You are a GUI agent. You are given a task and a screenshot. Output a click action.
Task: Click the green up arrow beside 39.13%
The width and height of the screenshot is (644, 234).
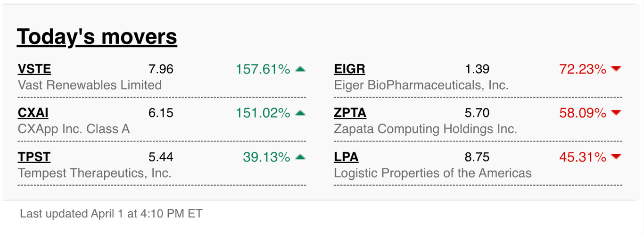click(300, 157)
